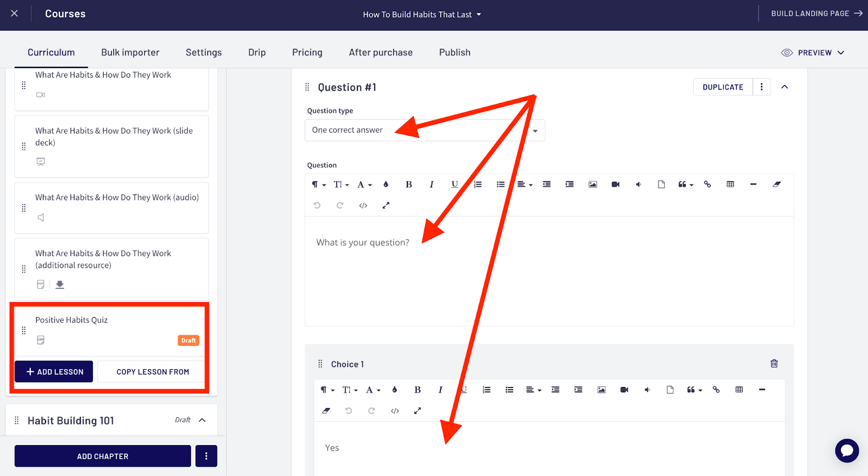The height and width of the screenshot is (476, 868).
Task: Open Drip tab
Action: tap(257, 53)
